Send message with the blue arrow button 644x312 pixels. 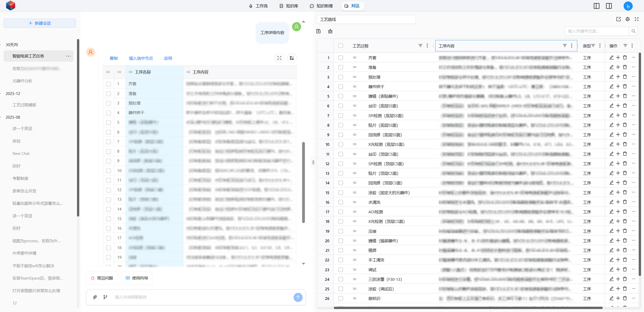(x=298, y=297)
